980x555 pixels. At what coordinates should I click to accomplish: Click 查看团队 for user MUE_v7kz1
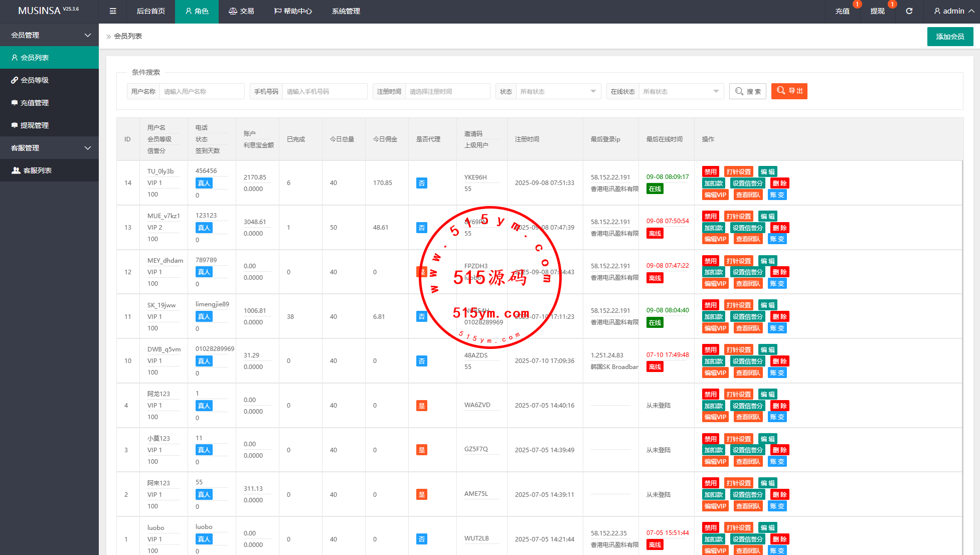point(748,239)
